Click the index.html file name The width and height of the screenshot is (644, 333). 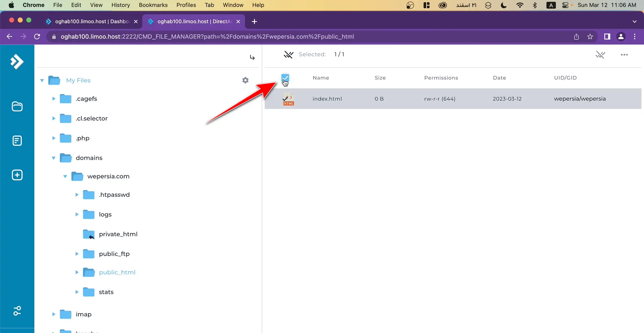pyautogui.click(x=327, y=99)
